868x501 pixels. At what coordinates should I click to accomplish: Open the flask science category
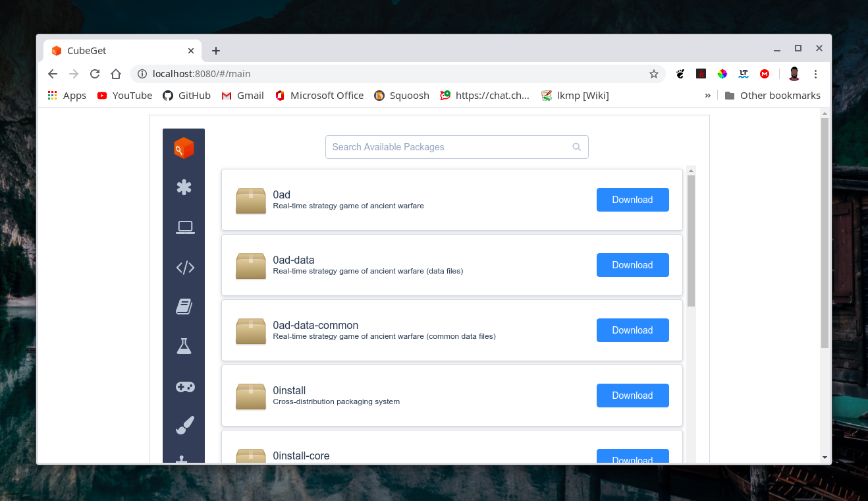[x=184, y=346]
